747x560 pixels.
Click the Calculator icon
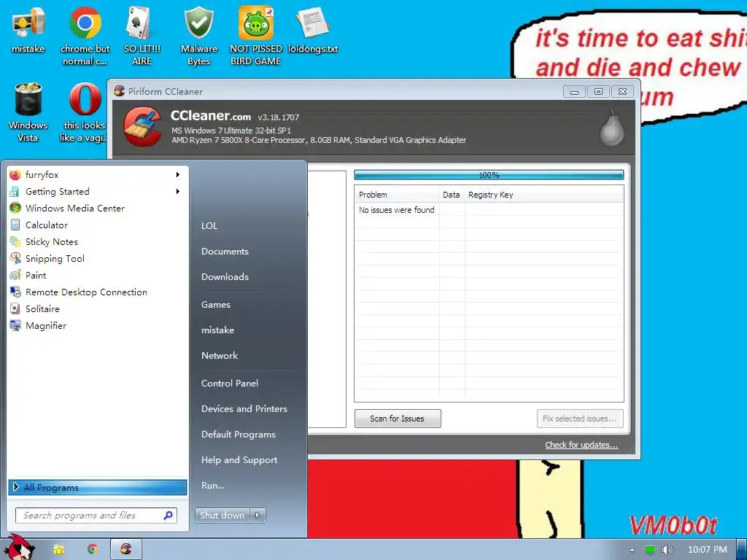[15, 225]
